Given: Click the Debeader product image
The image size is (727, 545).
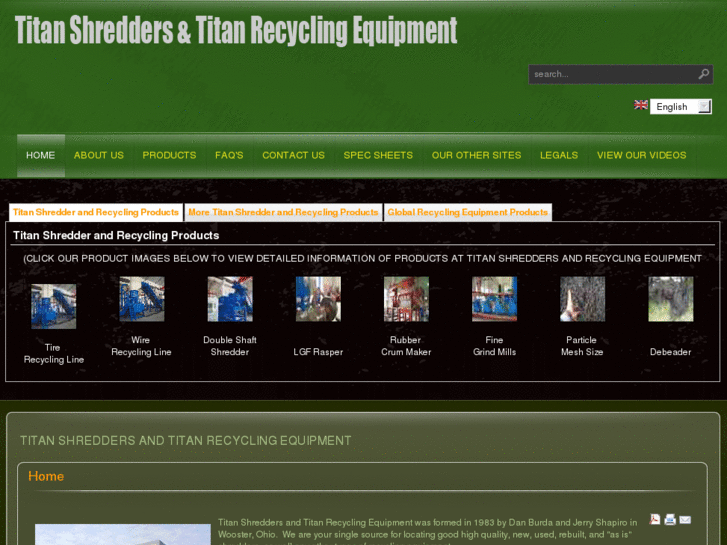Looking at the screenshot, I should (x=671, y=299).
